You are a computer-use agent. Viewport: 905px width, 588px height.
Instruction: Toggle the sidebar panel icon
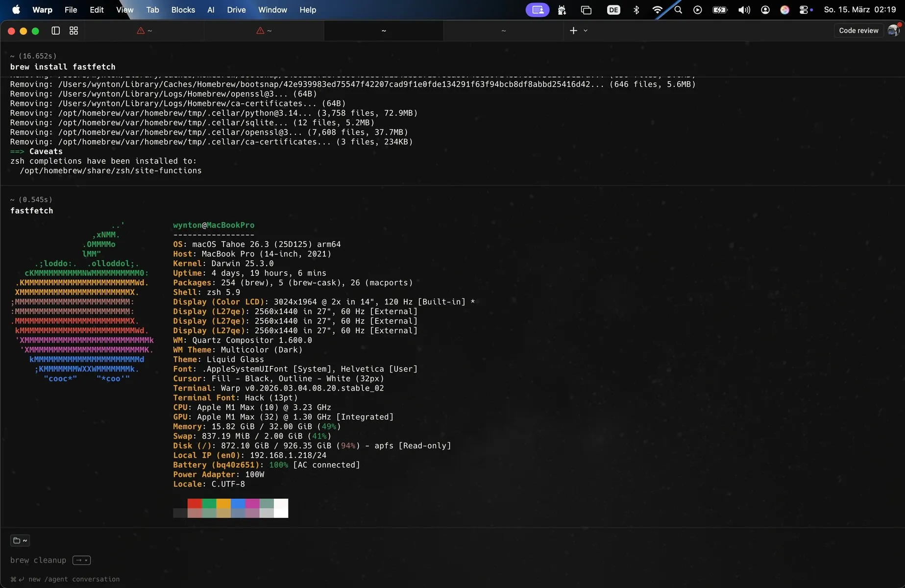[x=56, y=31]
